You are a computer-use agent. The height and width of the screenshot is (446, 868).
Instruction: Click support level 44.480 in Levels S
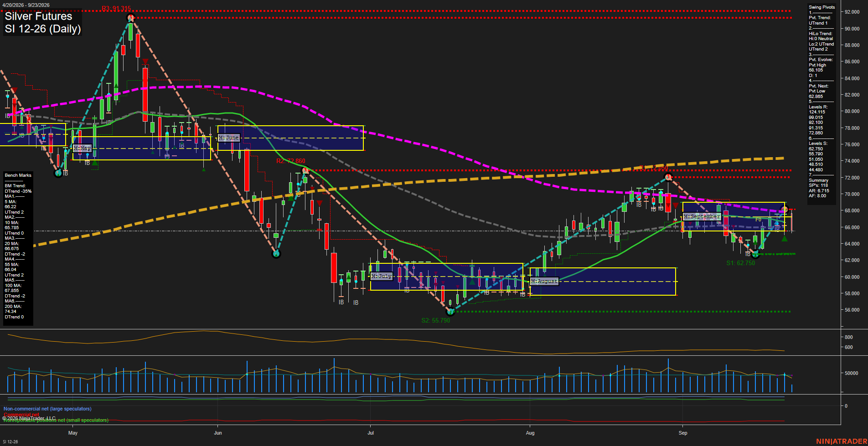(816, 170)
